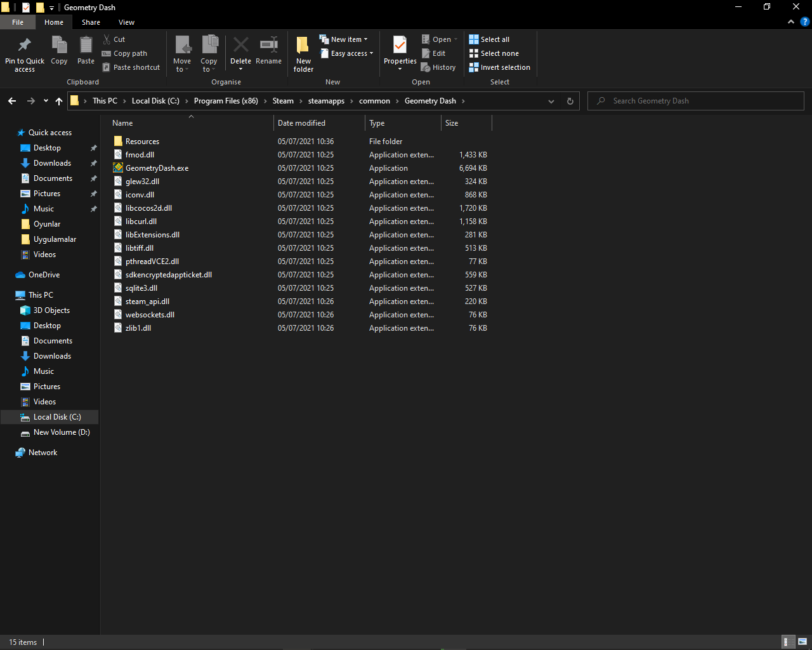
Task: Rename the selected item
Action: [269, 50]
